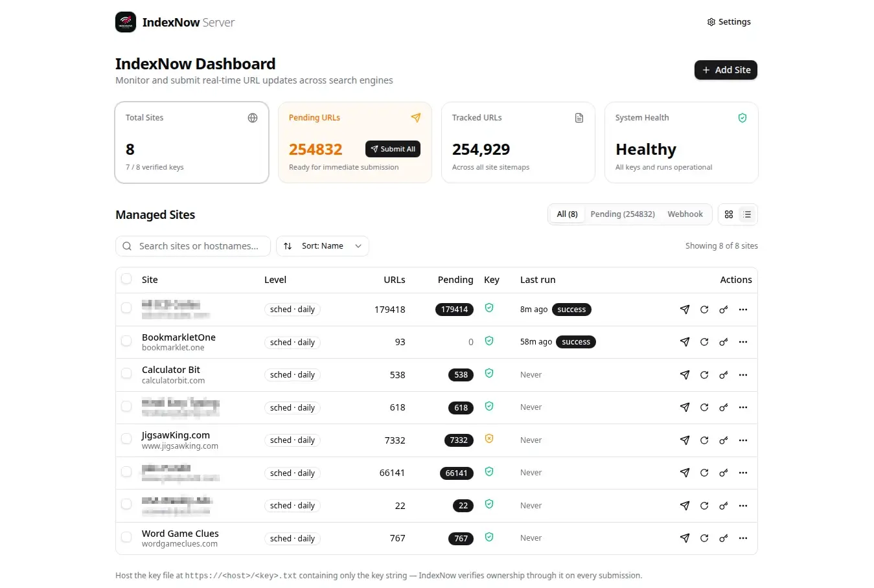Switch to the Webhook tab
This screenshot has width=874, height=588.
(685, 214)
